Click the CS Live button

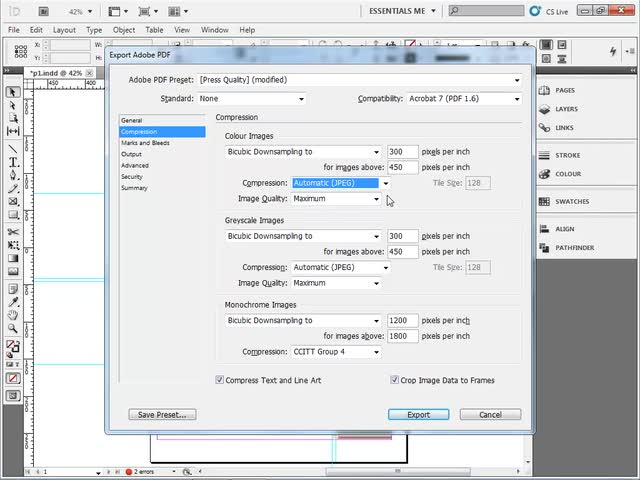549,11
